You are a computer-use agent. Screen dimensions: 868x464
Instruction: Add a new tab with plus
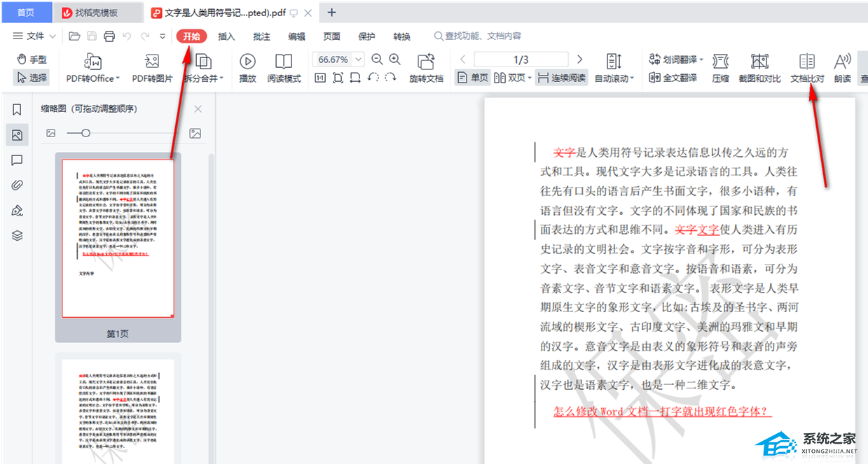pyautogui.click(x=332, y=13)
